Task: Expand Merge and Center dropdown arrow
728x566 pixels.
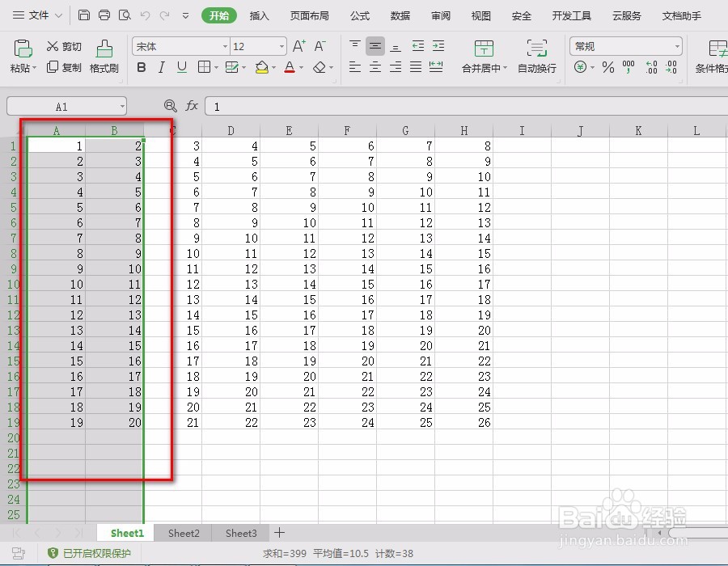Action: pyautogui.click(x=505, y=68)
